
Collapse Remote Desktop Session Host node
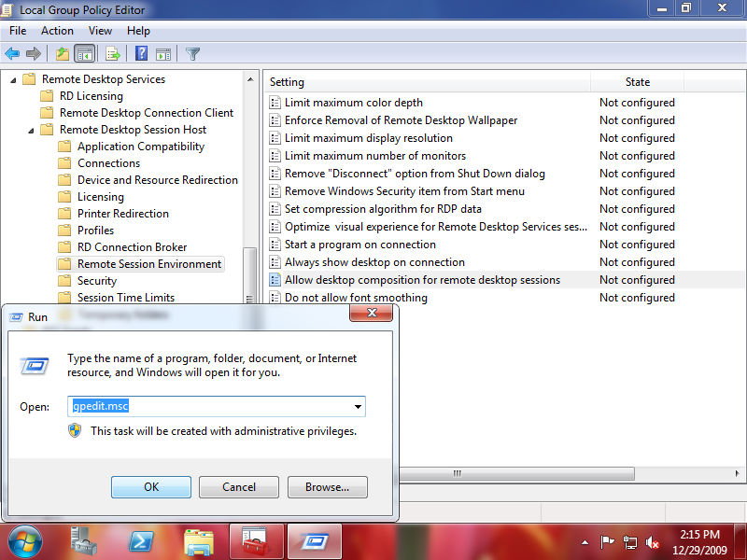coord(31,131)
